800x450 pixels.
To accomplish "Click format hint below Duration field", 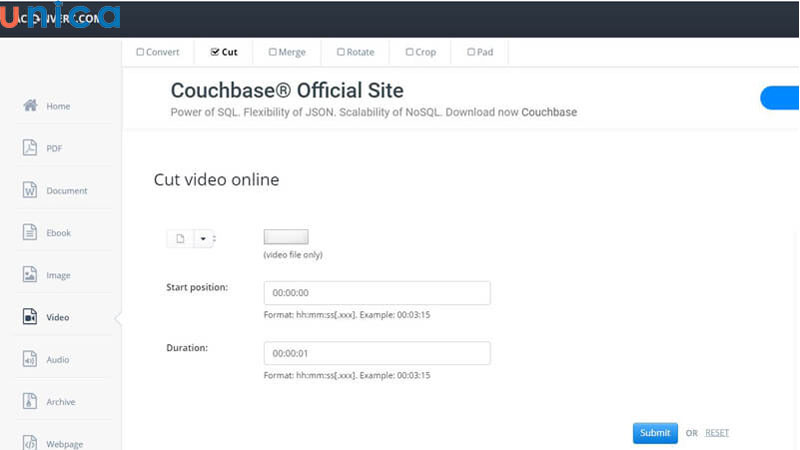I will (347, 376).
